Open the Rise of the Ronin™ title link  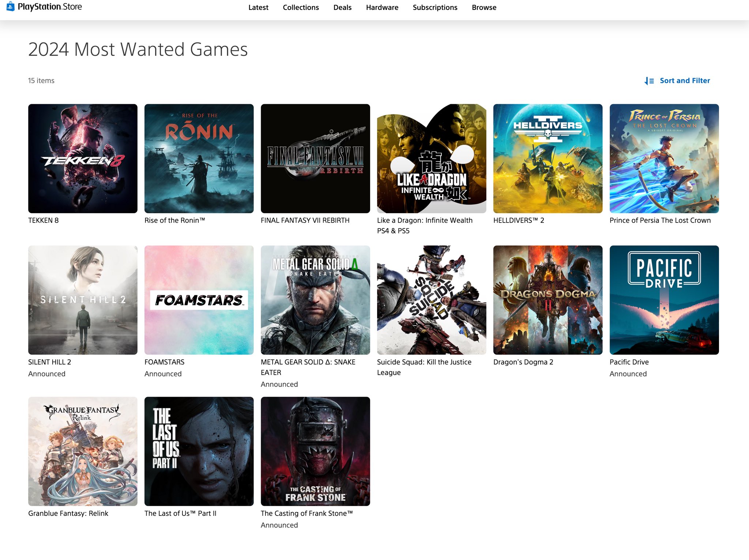[x=175, y=220]
